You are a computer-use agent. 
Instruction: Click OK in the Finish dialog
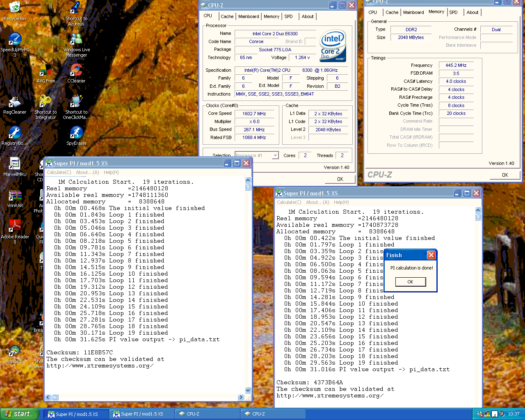(410, 282)
